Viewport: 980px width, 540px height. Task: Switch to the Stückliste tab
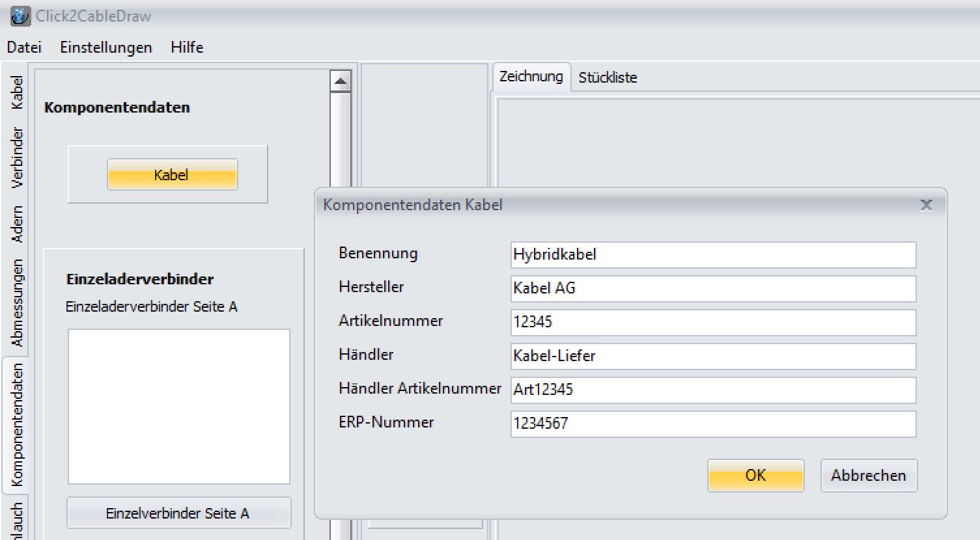tap(607, 77)
